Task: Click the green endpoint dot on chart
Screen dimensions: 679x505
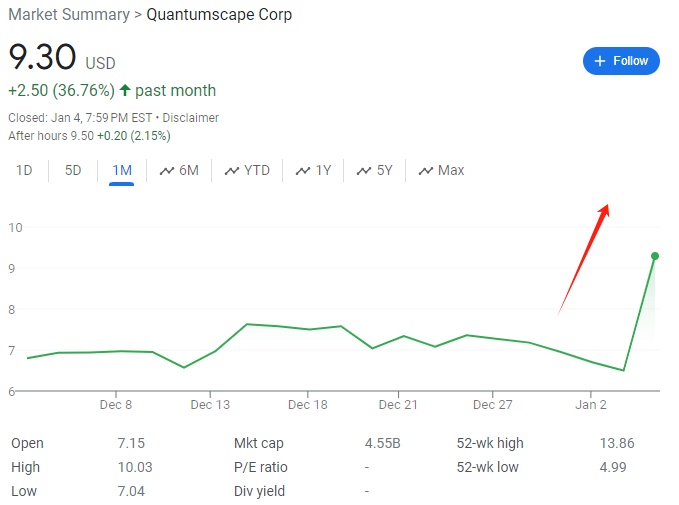Action: pos(655,256)
